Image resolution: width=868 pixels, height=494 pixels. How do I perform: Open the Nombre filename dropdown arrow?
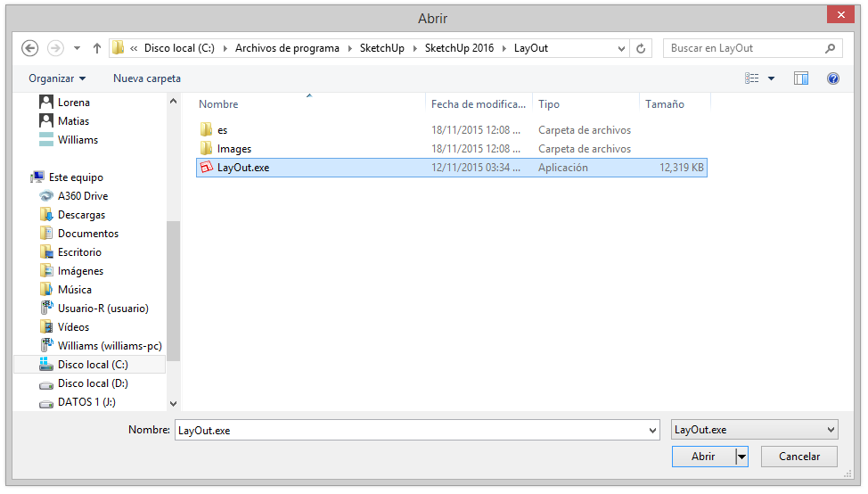pyautogui.click(x=652, y=431)
